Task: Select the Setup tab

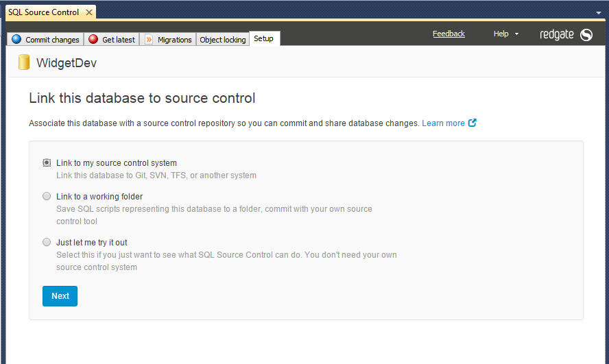Action: 264,38
